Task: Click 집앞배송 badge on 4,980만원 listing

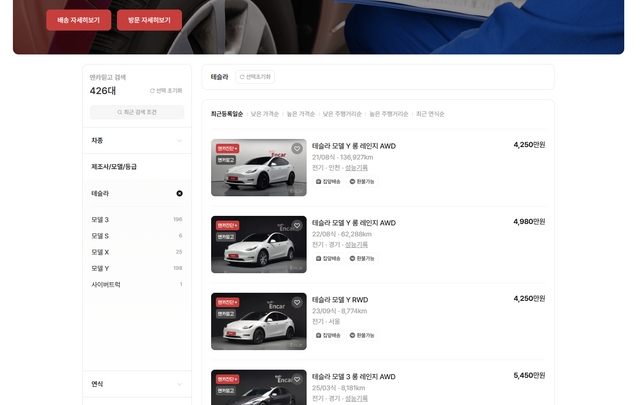Action: point(328,258)
